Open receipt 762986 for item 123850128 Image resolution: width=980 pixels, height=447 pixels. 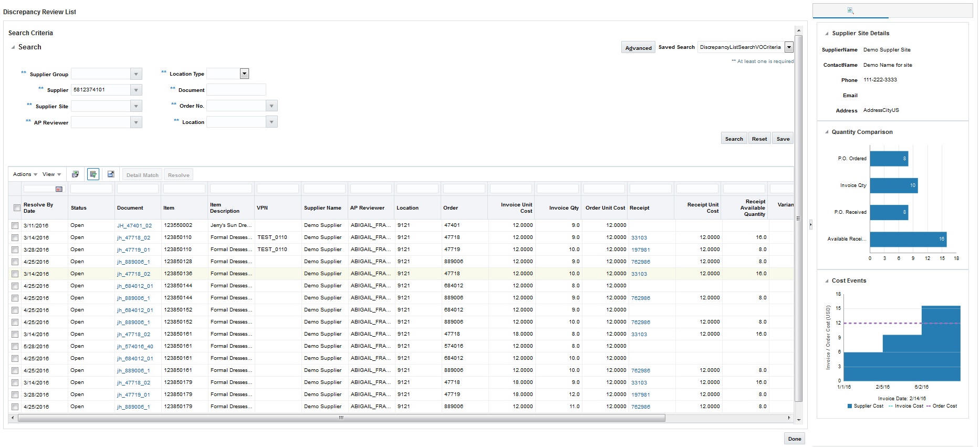tap(640, 262)
